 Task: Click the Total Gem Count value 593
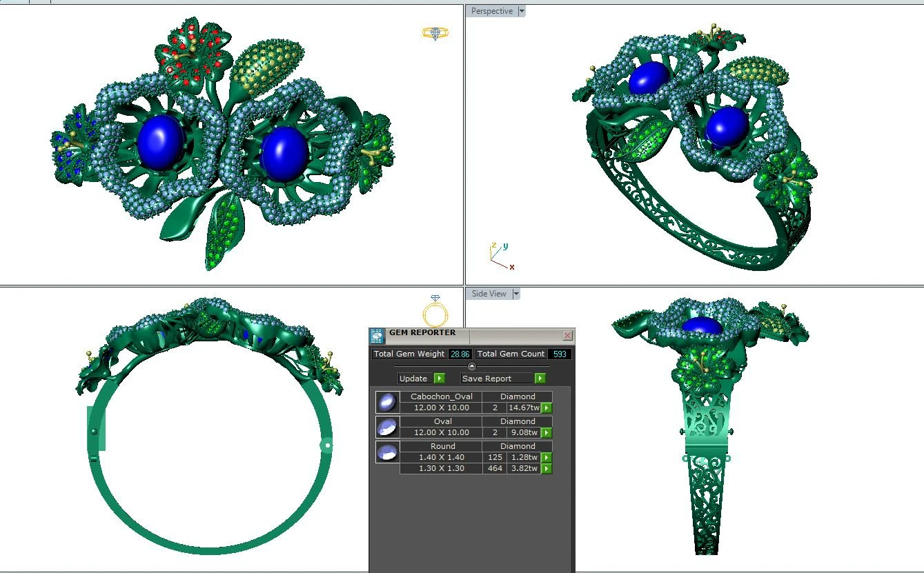pyautogui.click(x=560, y=354)
